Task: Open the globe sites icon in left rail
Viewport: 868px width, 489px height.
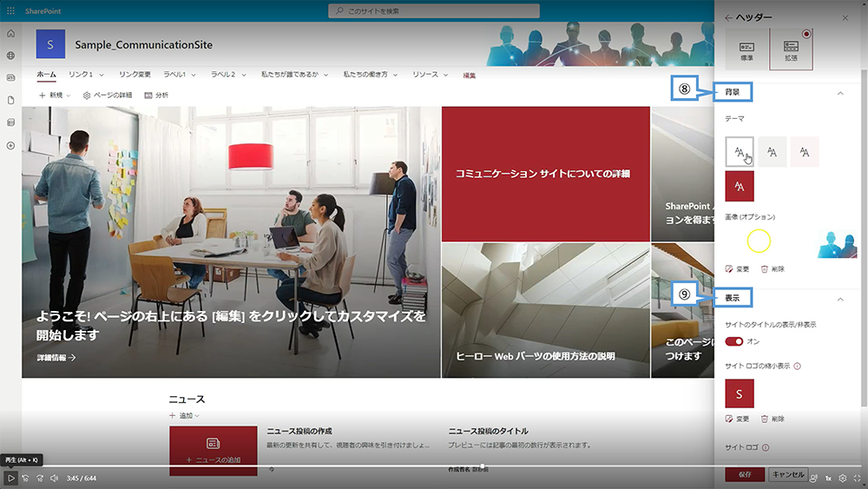Action: pos(10,56)
